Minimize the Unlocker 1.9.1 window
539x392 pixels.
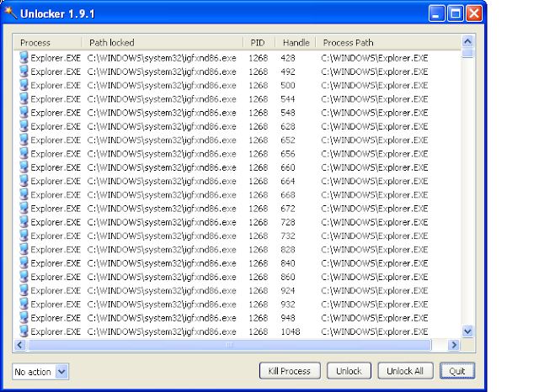436,13
